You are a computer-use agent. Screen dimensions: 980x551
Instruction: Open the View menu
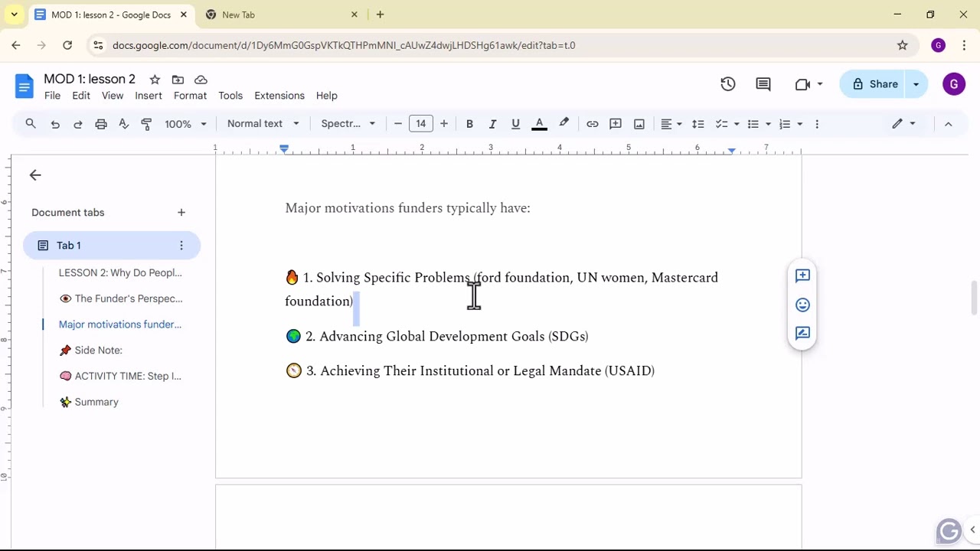(113, 96)
